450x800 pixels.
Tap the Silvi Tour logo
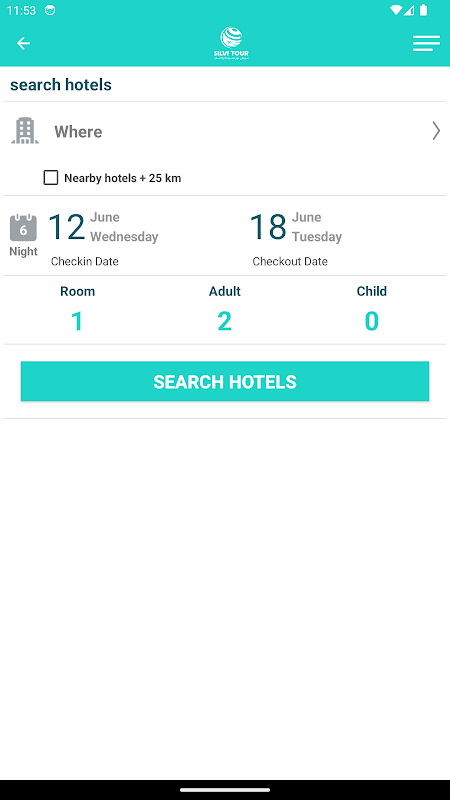[x=231, y=44]
